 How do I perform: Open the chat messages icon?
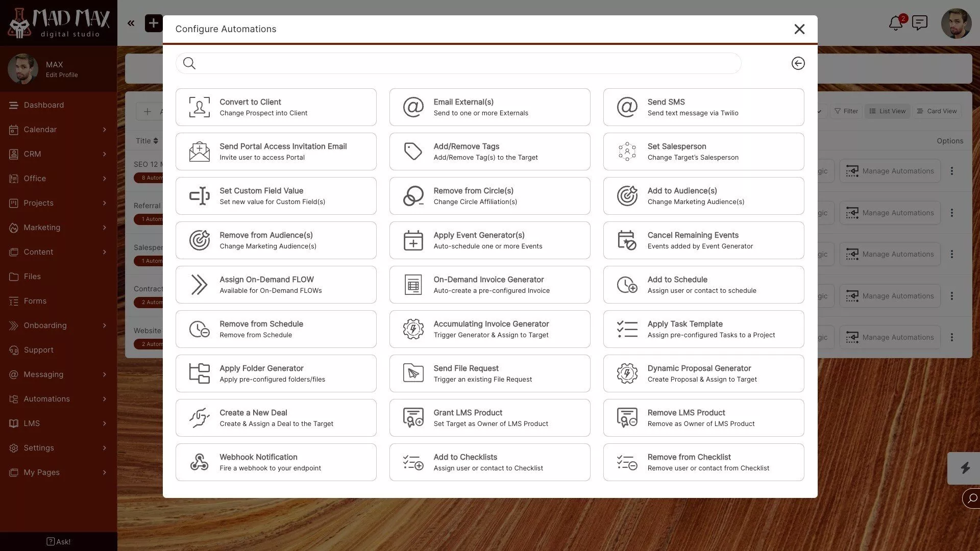click(919, 23)
